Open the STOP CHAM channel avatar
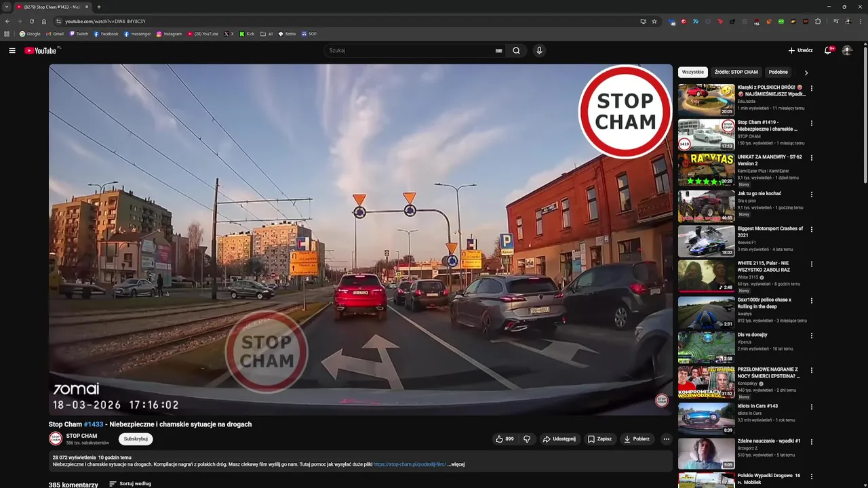The image size is (868, 488). pyautogui.click(x=56, y=439)
